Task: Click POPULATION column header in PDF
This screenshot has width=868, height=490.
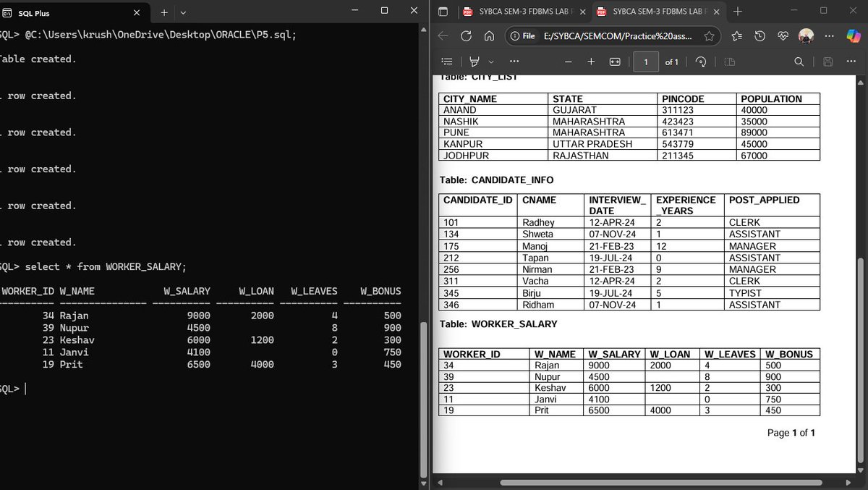Action: tap(772, 98)
